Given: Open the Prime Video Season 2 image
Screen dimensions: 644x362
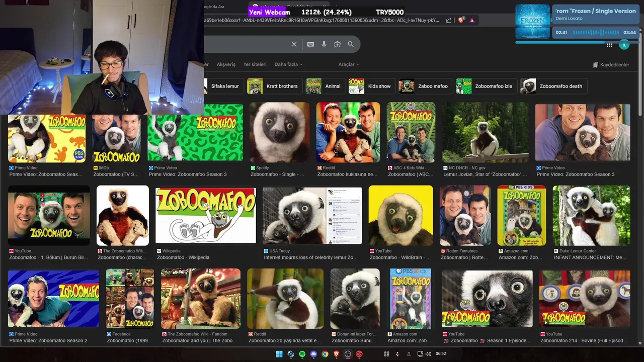Looking at the screenshot, I should tap(53, 299).
